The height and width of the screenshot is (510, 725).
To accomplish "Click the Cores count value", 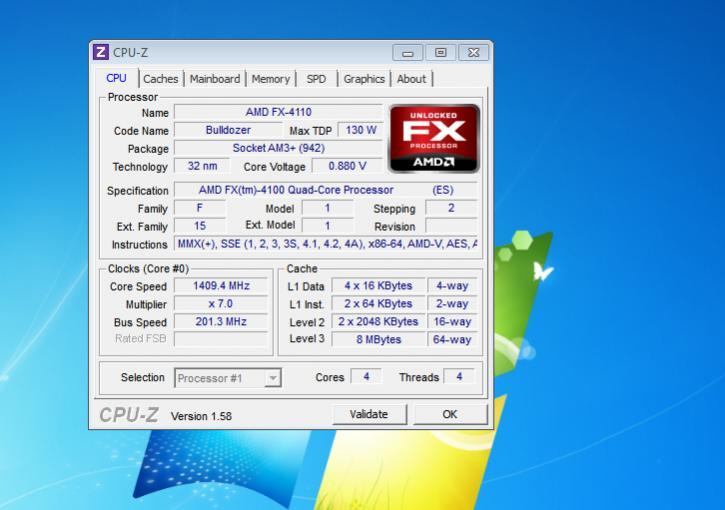I will coord(366,377).
